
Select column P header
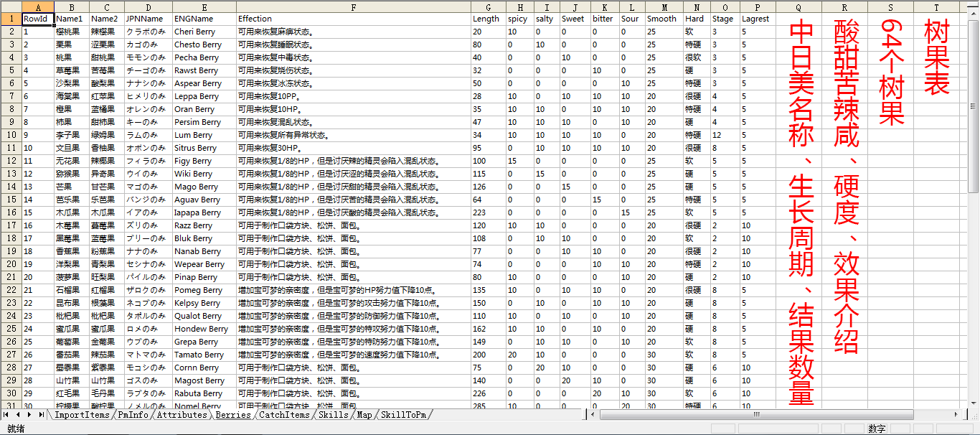[757, 6]
